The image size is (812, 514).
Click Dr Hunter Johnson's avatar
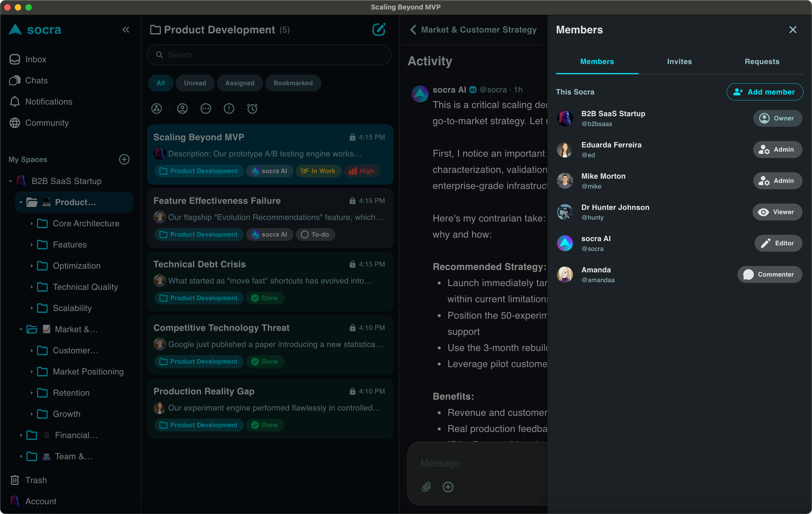(565, 212)
